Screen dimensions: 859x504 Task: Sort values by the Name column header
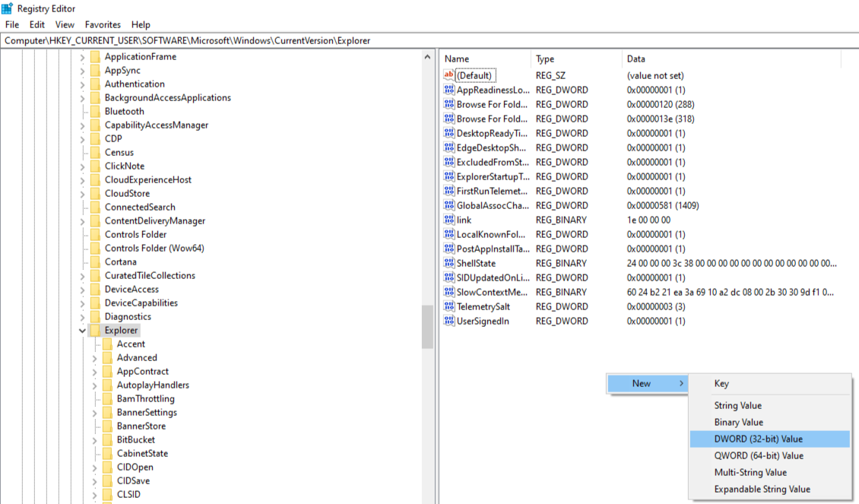point(486,59)
